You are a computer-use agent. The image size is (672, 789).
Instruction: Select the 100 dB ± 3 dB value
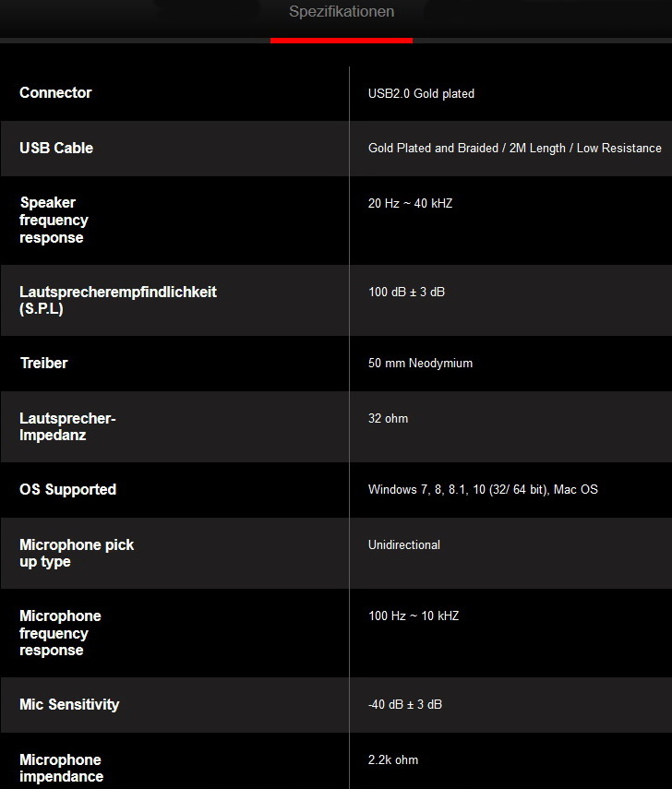(x=406, y=292)
